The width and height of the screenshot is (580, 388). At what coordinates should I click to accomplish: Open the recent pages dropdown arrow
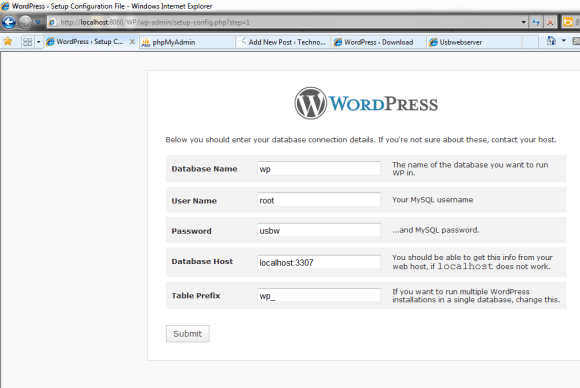(x=38, y=22)
